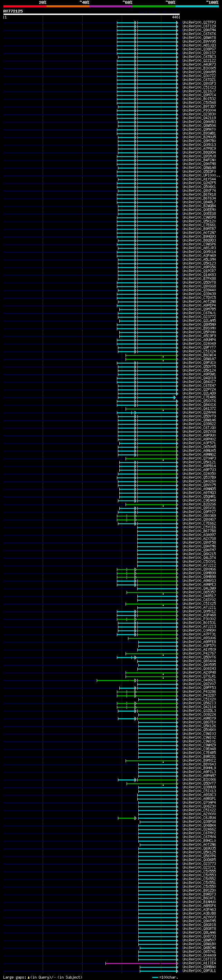Open hit UniRef100_Q9ATM4
The height and width of the screenshot is (980, 222).
(199, 30)
